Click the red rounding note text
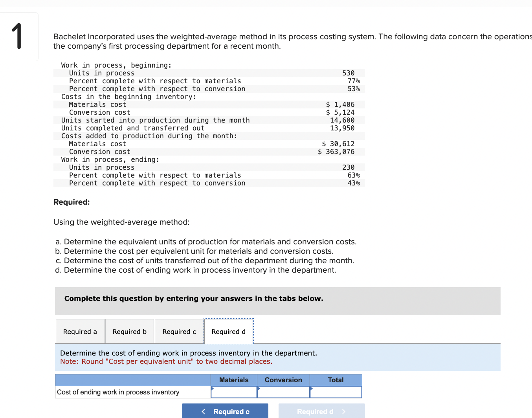 (x=166, y=361)
